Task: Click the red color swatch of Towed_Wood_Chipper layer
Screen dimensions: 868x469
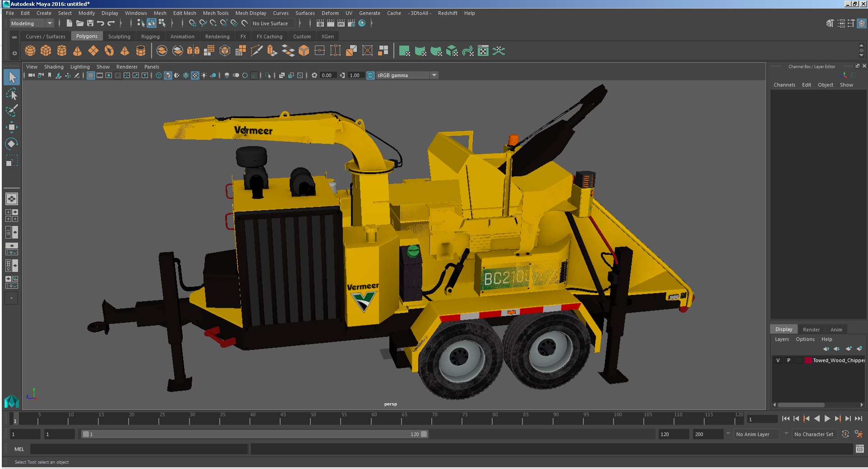Action: 808,360
